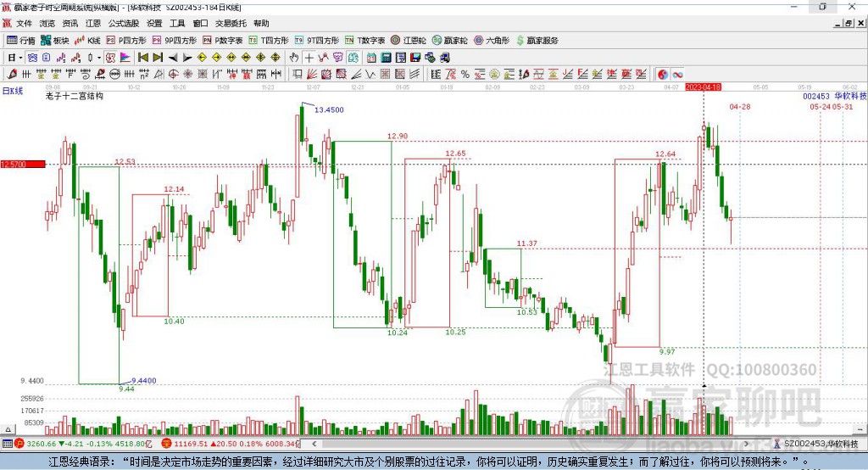Click the 赢家服务 button
The image size is (868, 470).
pyautogui.click(x=537, y=41)
